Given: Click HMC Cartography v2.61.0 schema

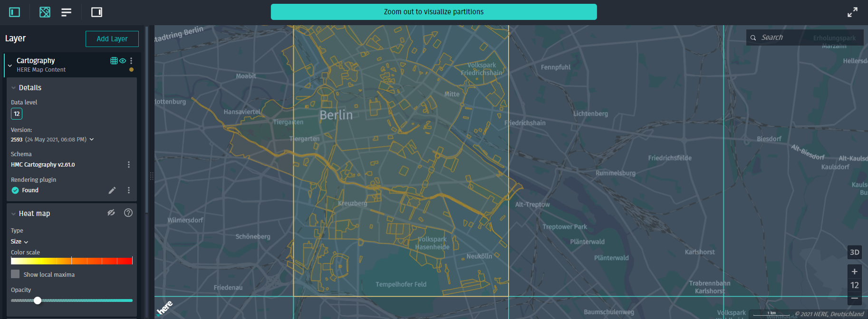Looking at the screenshot, I should point(43,165).
